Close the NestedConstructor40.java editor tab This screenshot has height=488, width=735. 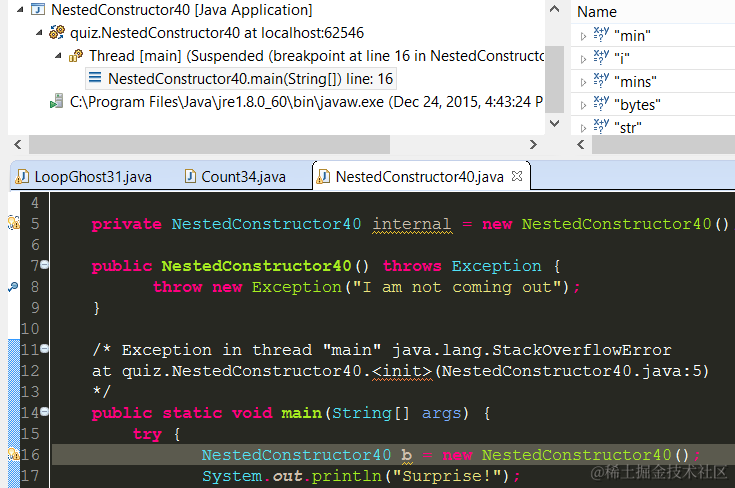tap(517, 176)
